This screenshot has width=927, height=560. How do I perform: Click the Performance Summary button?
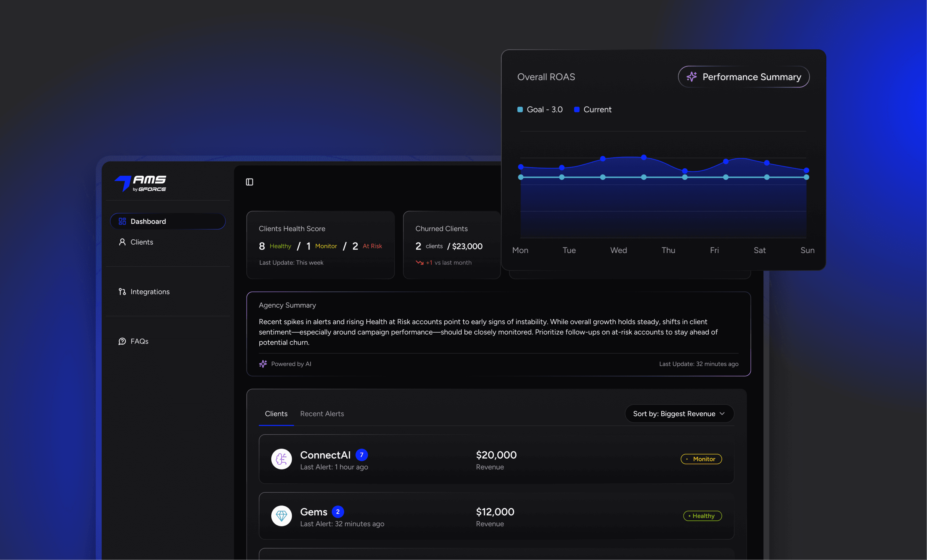pos(744,77)
